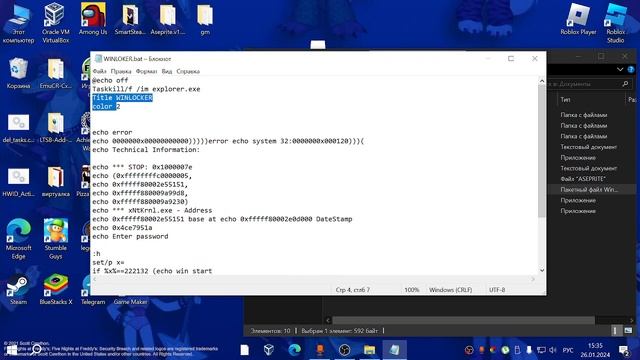Open the blank document taskbar icon
640x360 pixels.
(x=244, y=350)
